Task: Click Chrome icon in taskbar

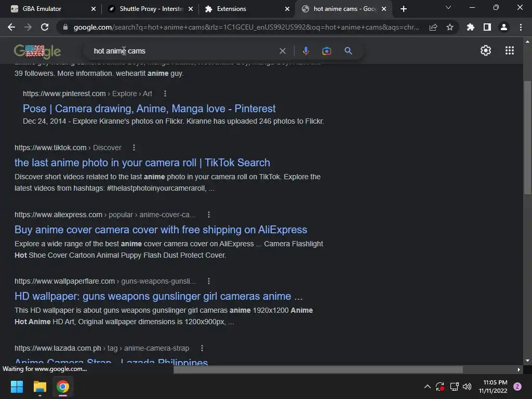Action: 63,387
